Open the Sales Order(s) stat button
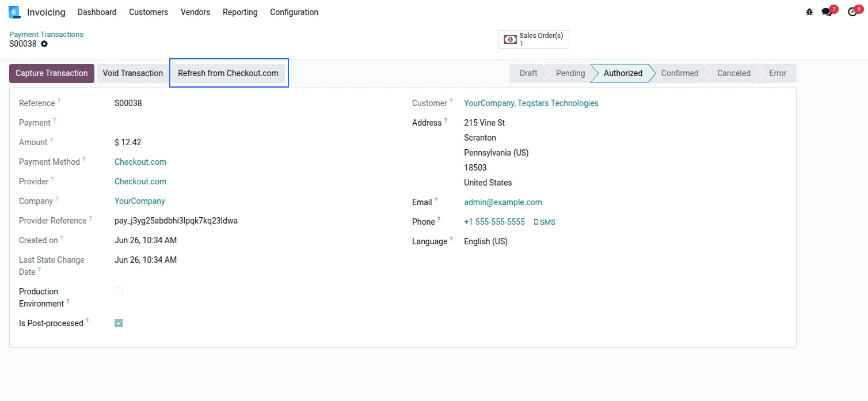The image size is (868, 401). pos(534,39)
